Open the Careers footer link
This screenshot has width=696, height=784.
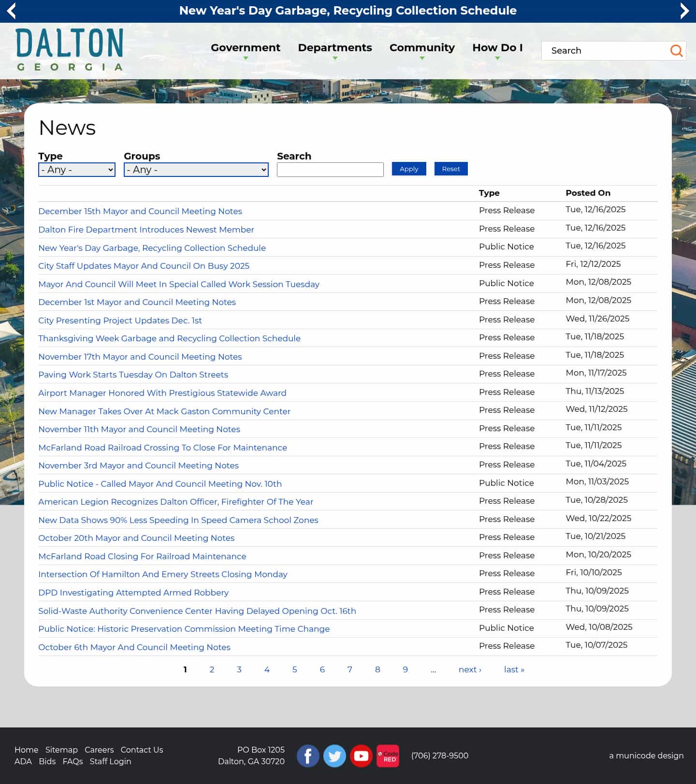99,750
